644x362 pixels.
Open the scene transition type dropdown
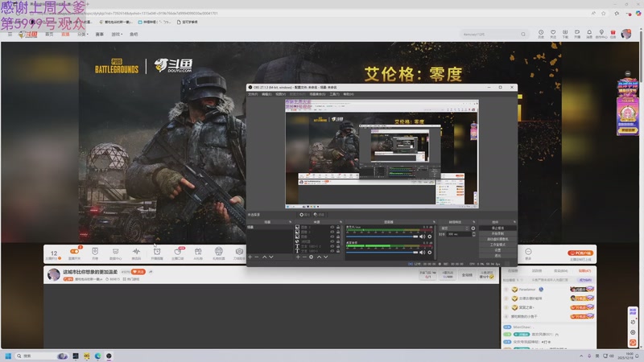point(454,228)
